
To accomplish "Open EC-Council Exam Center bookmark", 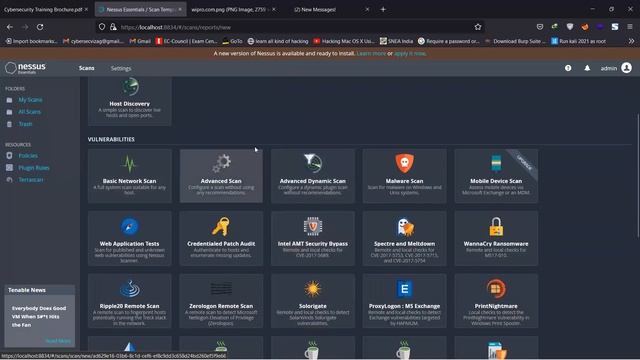I will pos(187,41).
